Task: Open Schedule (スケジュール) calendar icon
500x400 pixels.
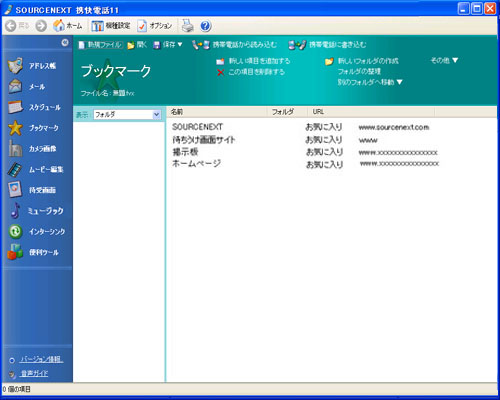Action: (x=15, y=107)
